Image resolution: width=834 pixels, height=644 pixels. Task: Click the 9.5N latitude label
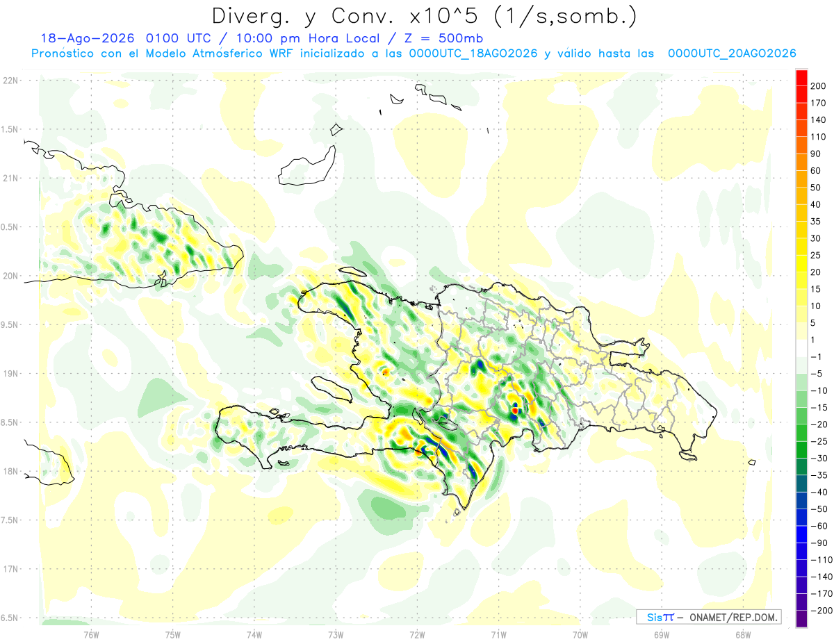10,324
